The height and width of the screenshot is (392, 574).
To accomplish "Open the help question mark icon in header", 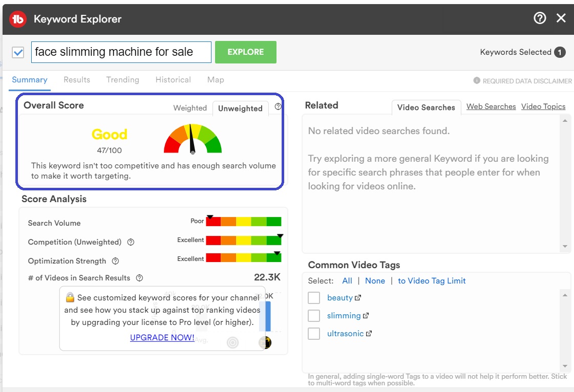I will [x=540, y=18].
